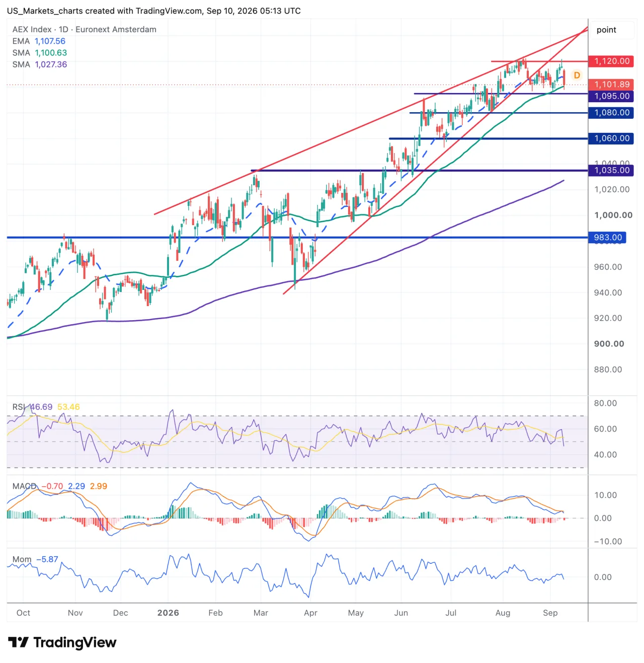Select the AEX Index 1D Euronext Amsterdam title
644x663 pixels.
click(x=85, y=29)
